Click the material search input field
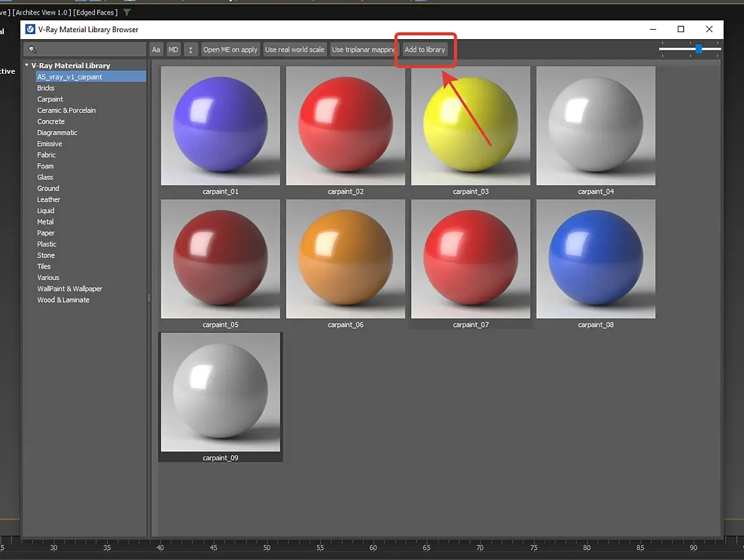This screenshot has height=560, width=744. [x=85, y=49]
